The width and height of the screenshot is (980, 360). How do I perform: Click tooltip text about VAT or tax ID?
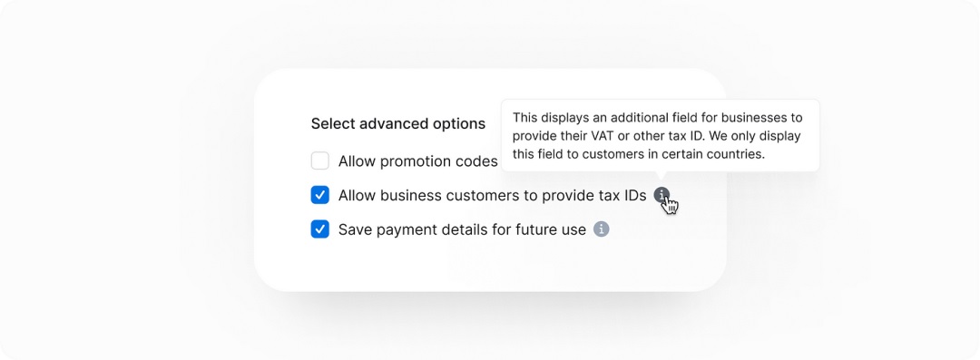click(658, 136)
